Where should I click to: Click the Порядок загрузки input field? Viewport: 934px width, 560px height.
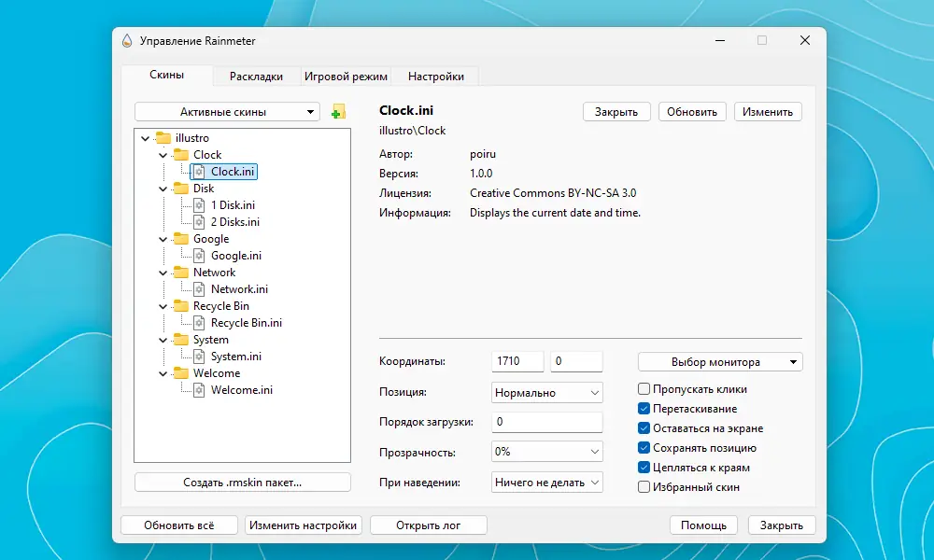[546, 422]
